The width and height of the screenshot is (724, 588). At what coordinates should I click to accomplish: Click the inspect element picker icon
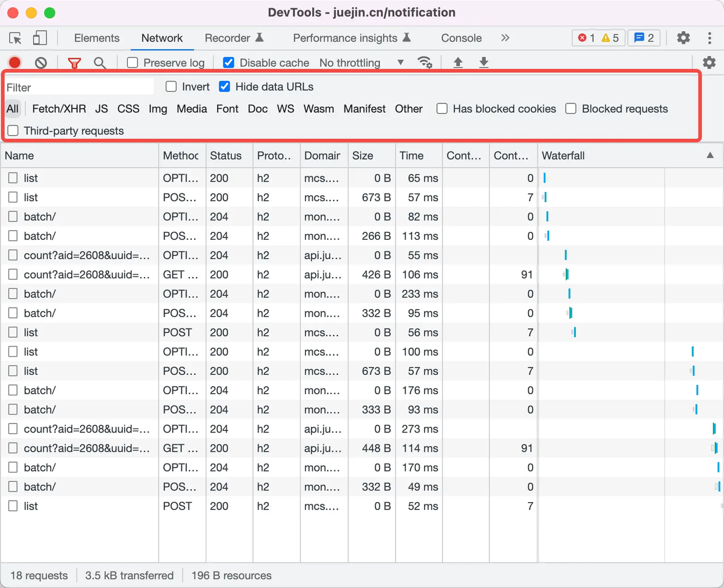pos(15,38)
